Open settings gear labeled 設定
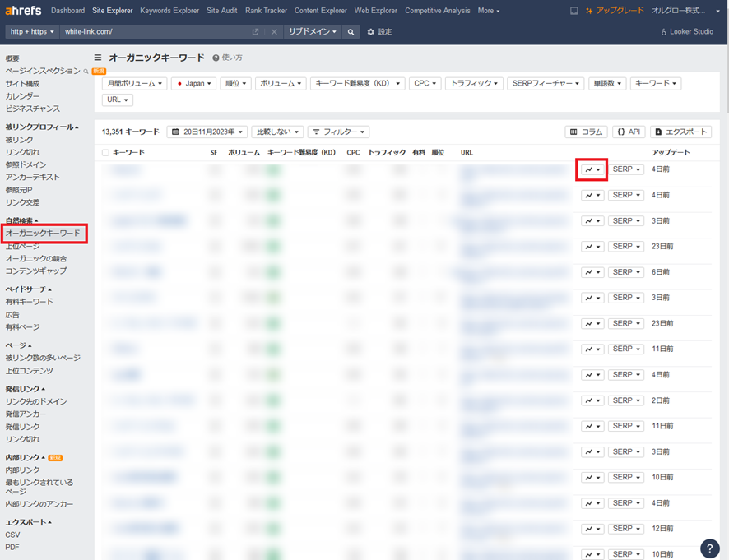The height and width of the screenshot is (560, 729). tap(379, 32)
